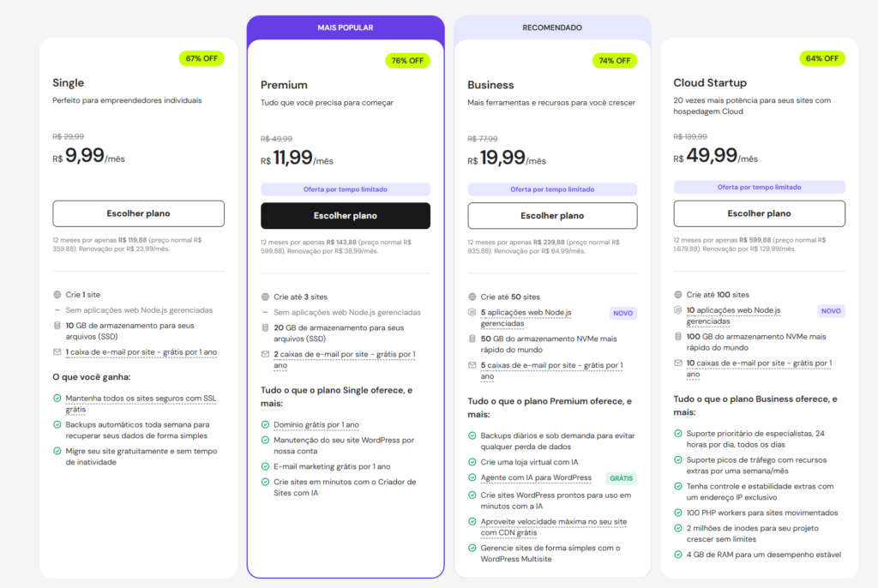
Task: Click checkmark beside "100 PHP workers" feature
Action: pyautogui.click(x=679, y=513)
